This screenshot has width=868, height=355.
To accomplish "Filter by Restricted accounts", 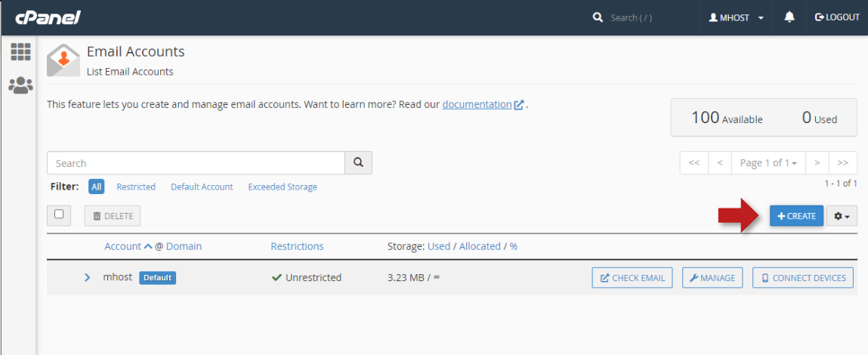I will 136,187.
